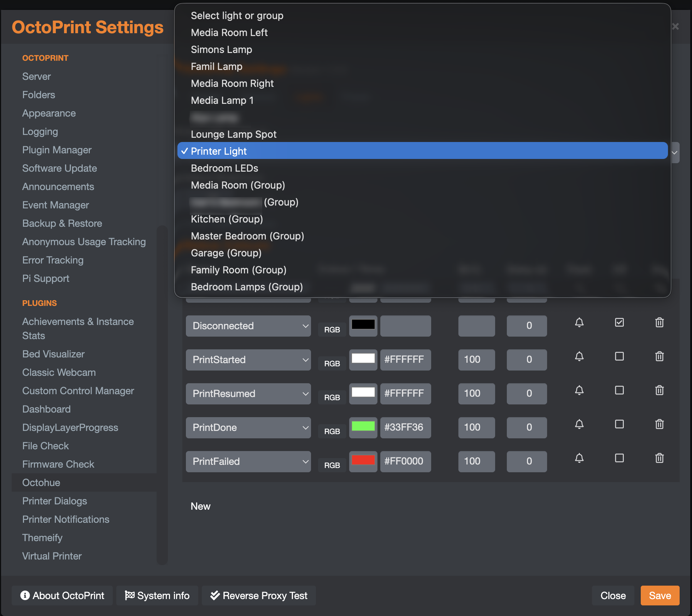
Task: Click the #FF0000 hex color field
Action: [405, 461]
